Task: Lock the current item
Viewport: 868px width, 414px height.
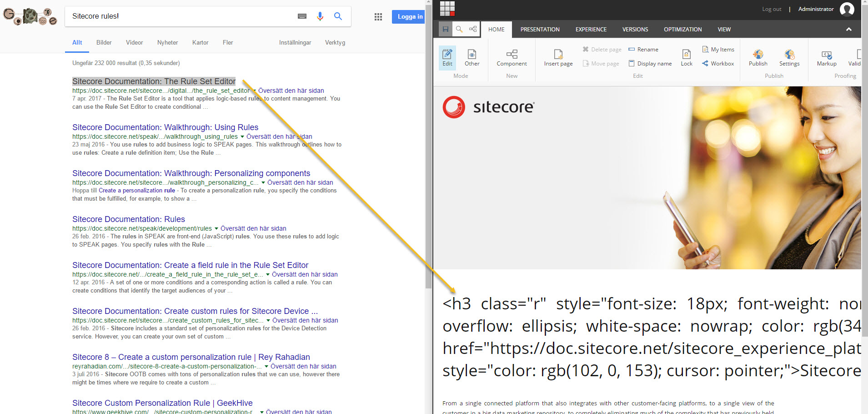Action: coord(687,58)
